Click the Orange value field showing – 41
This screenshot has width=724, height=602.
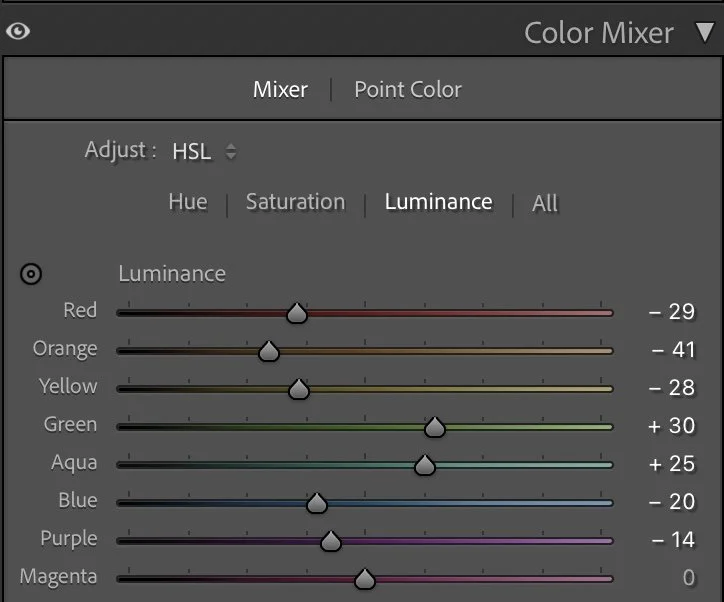[673, 350]
